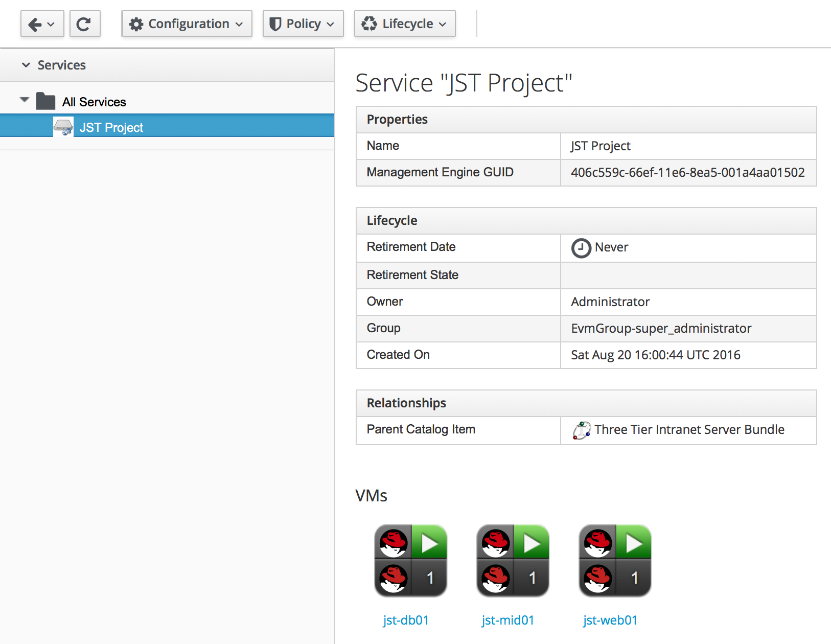Click the JST Project service icon
Screen dimensions: 831x644
63,127
